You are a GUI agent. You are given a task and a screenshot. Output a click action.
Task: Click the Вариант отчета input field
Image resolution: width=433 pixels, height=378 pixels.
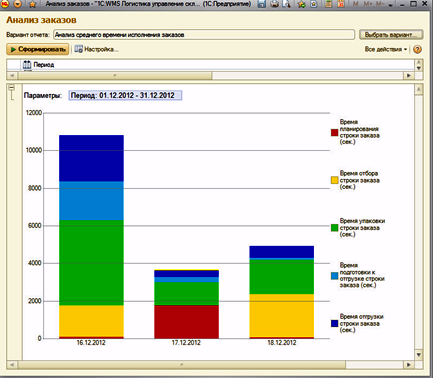pyautogui.click(x=204, y=35)
